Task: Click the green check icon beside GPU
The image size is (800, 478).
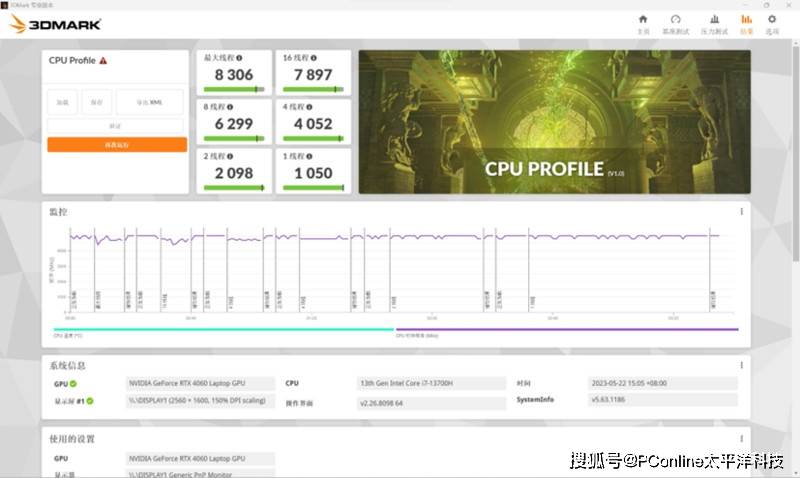Action: point(73,384)
